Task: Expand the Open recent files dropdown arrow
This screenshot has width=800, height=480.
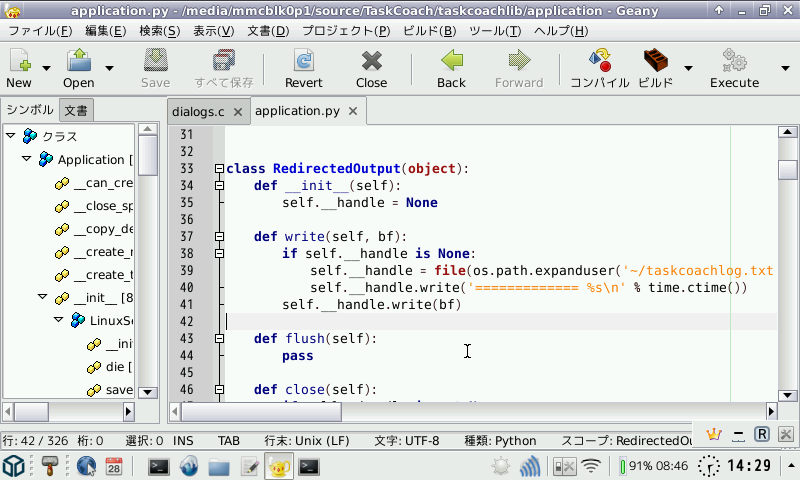Action: click(x=109, y=68)
